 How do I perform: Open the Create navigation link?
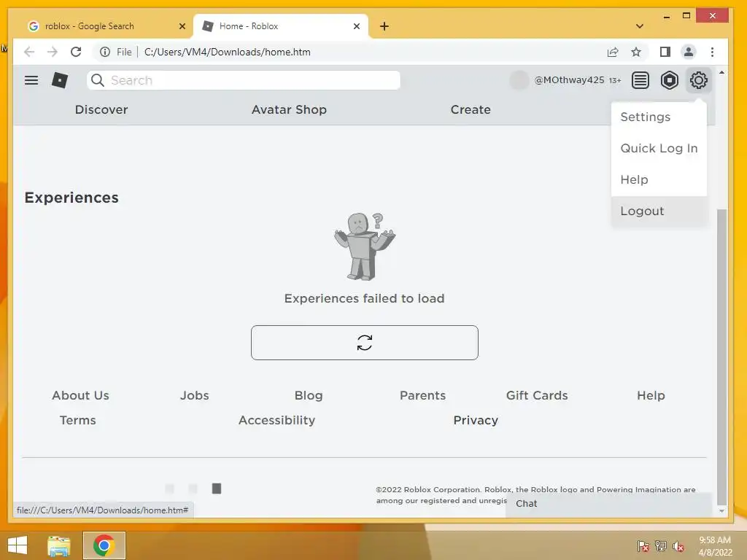471,109
